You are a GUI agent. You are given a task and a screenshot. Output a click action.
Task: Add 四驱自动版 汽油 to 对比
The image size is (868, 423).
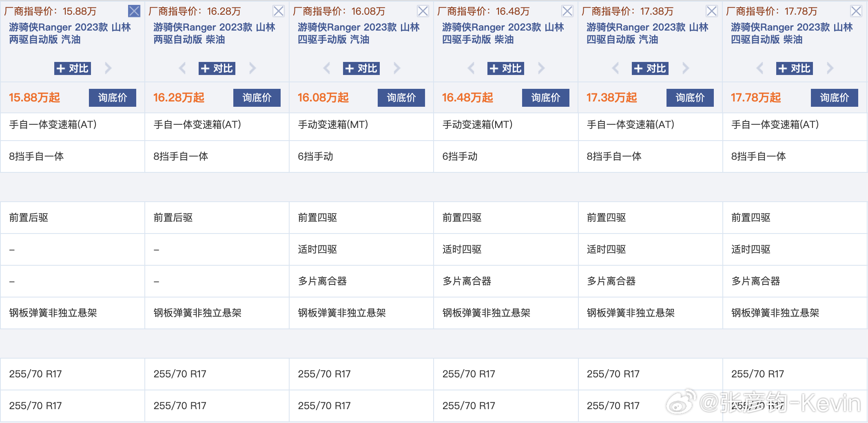pos(650,68)
